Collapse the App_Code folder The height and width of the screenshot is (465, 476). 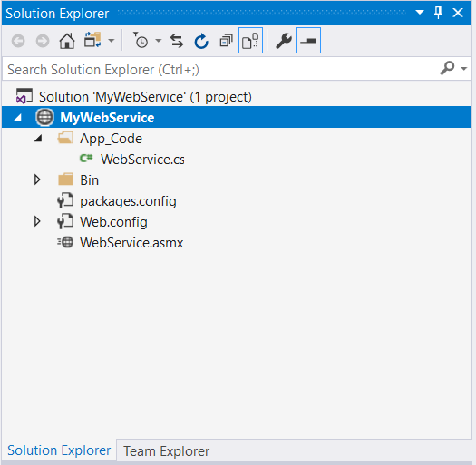tap(38, 139)
